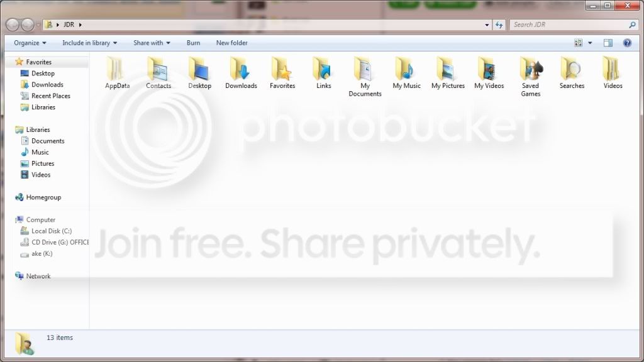The height and width of the screenshot is (362, 644).
Task: Select Desktop under Favorites in sidebar
Action: point(43,73)
